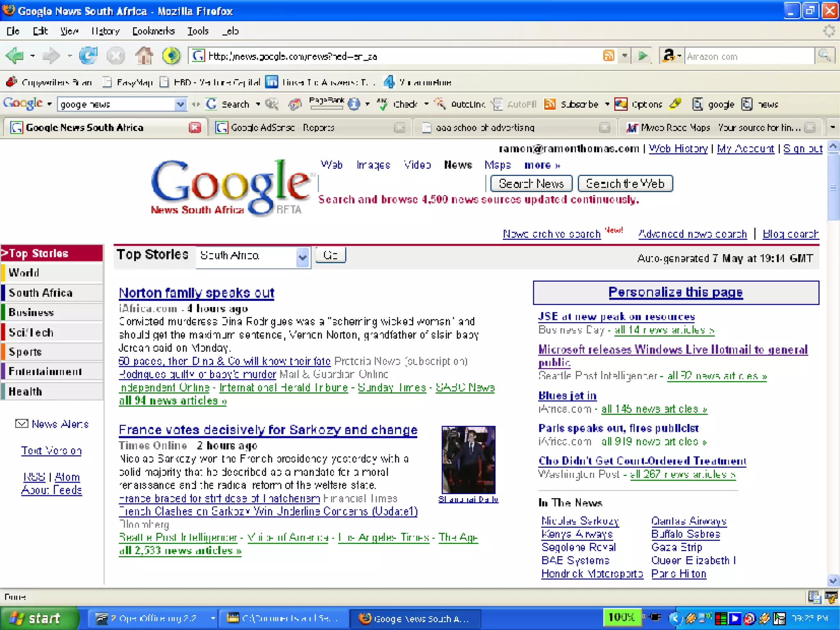This screenshot has width=840, height=630.
Task: Click the Windows start button
Action: pos(39,618)
